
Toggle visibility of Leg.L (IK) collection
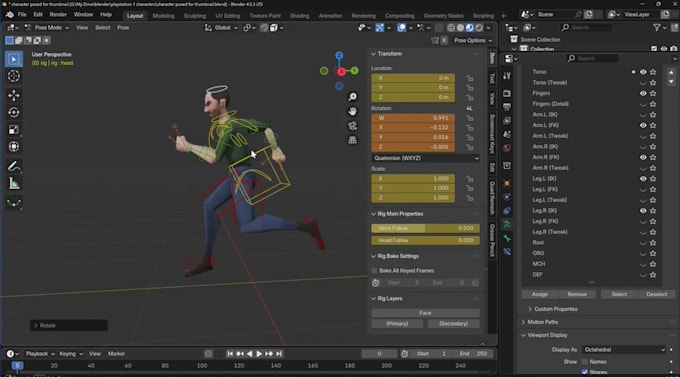coord(643,179)
